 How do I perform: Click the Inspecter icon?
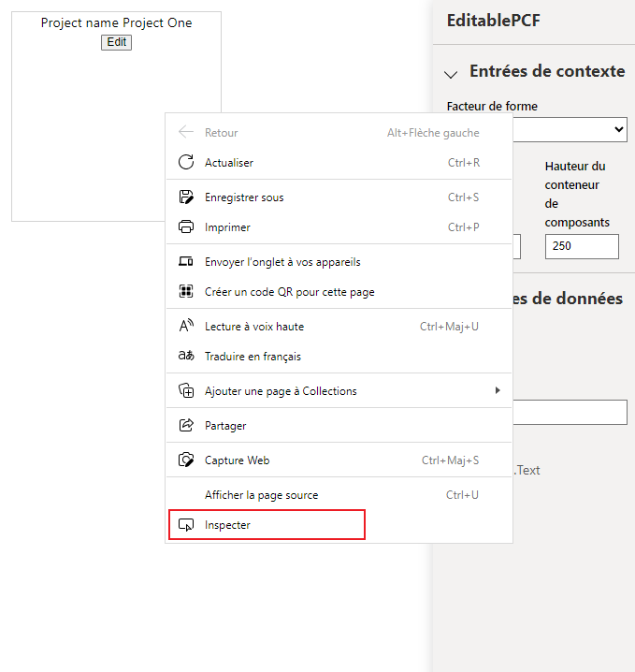(186, 524)
